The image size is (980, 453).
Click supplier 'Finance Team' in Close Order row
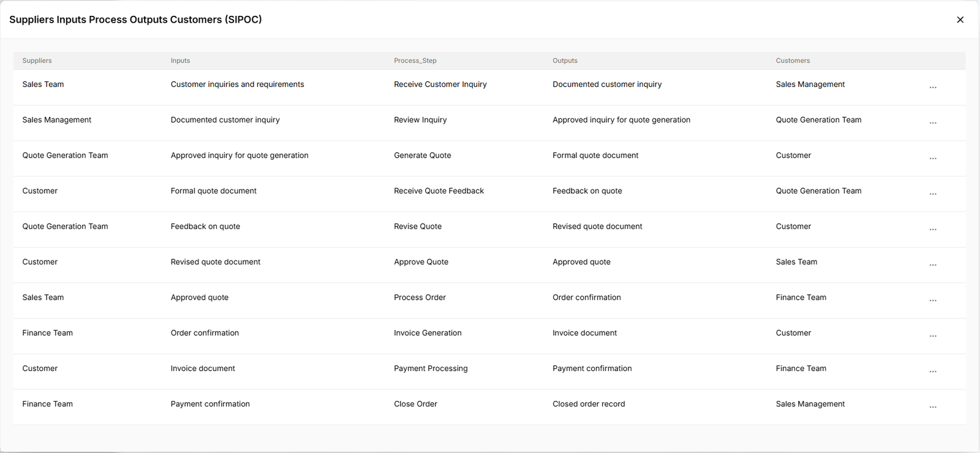[x=47, y=405]
